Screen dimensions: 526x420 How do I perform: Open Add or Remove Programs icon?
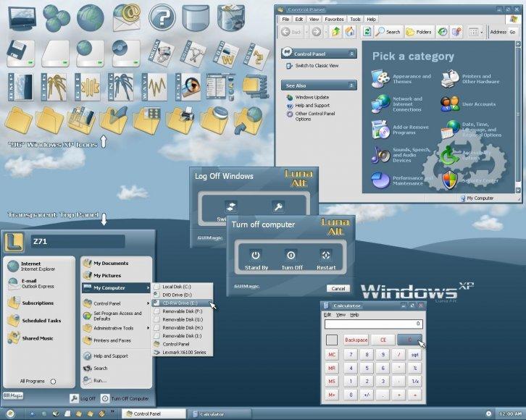(380, 130)
